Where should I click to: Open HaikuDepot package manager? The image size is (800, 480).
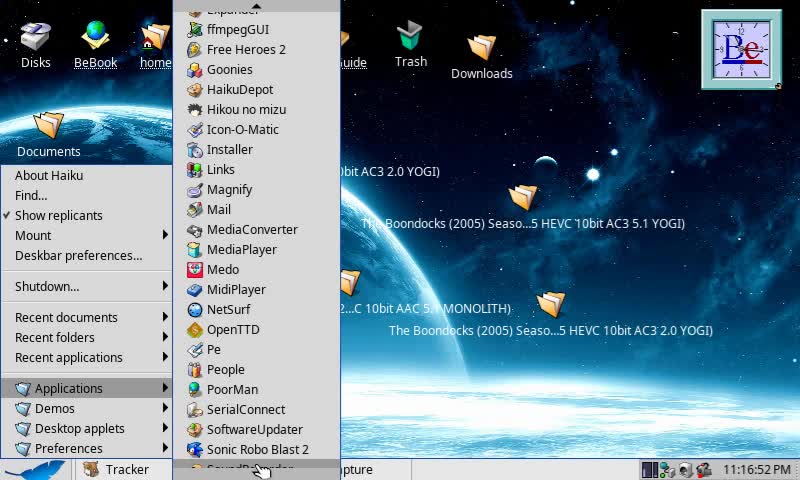[x=257, y=90]
